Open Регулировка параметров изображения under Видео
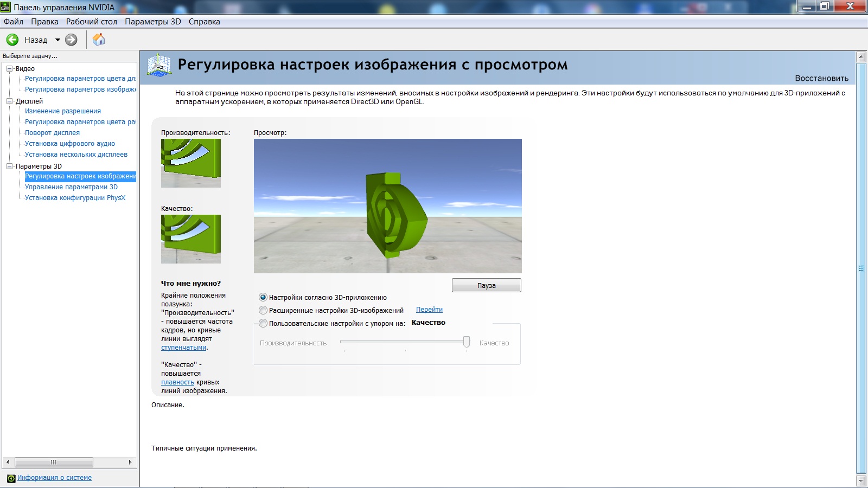Image resolution: width=868 pixels, height=488 pixels. [80, 89]
